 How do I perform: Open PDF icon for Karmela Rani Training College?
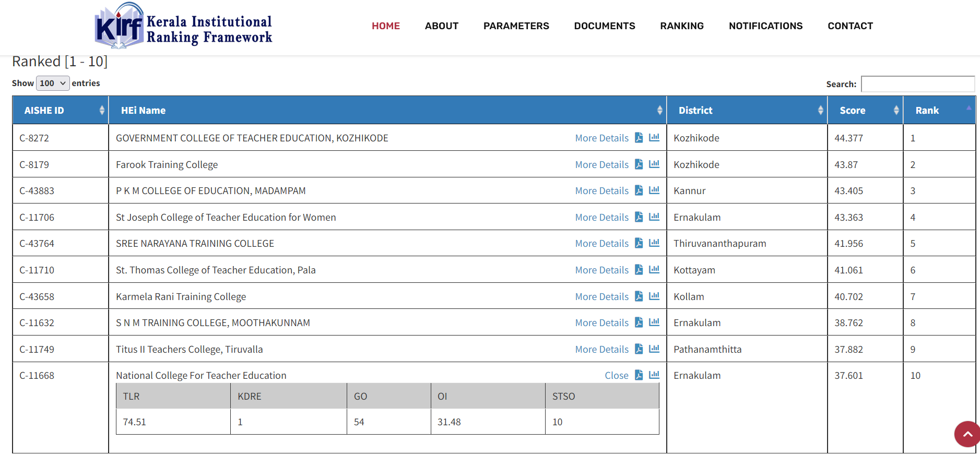[x=639, y=296]
